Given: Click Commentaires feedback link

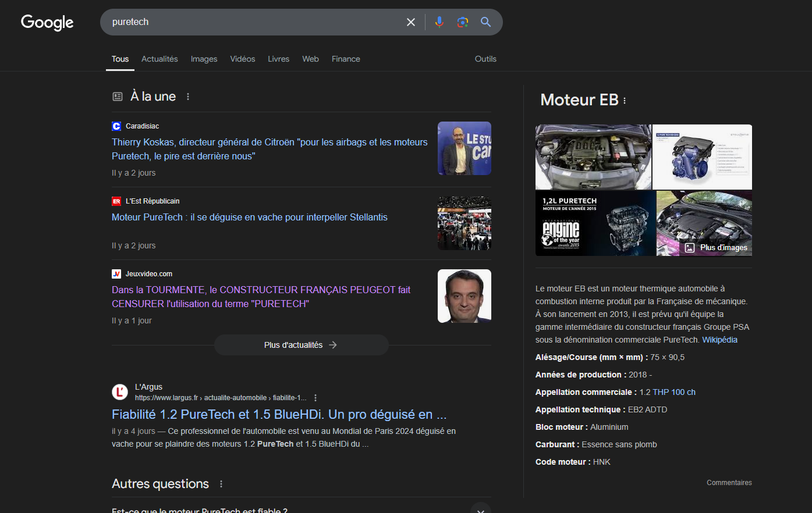Looking at the screenshot, I should pyautogui.click(x=729, y=483).
